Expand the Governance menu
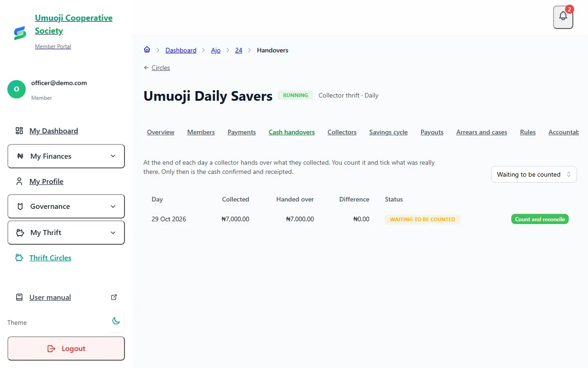The width and height of the screenshot is (588, 368). (x=66, y=206)
